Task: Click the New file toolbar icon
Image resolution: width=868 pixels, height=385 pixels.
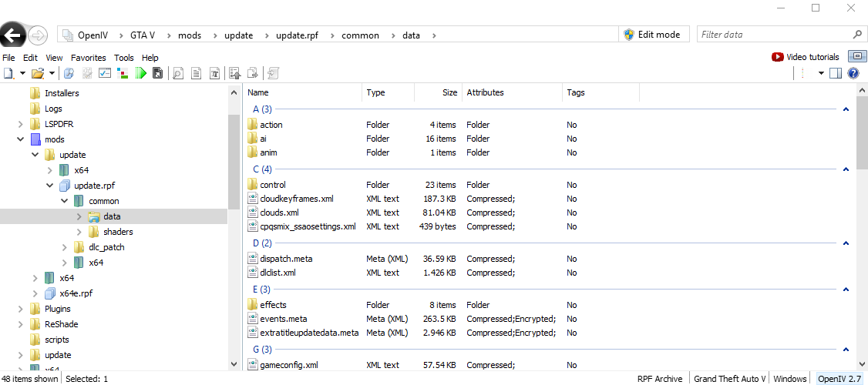Action: 8,73
